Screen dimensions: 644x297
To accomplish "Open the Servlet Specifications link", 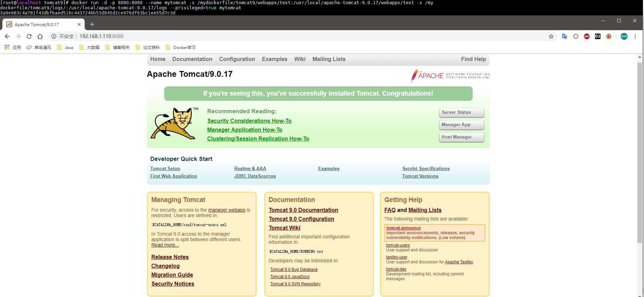I will click(x=426, y=168).
